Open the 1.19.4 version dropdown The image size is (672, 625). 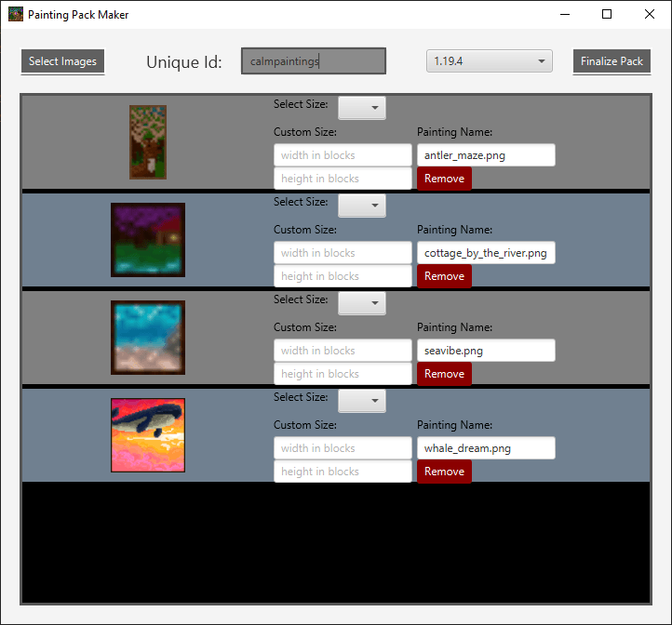[x=490, y=61]
